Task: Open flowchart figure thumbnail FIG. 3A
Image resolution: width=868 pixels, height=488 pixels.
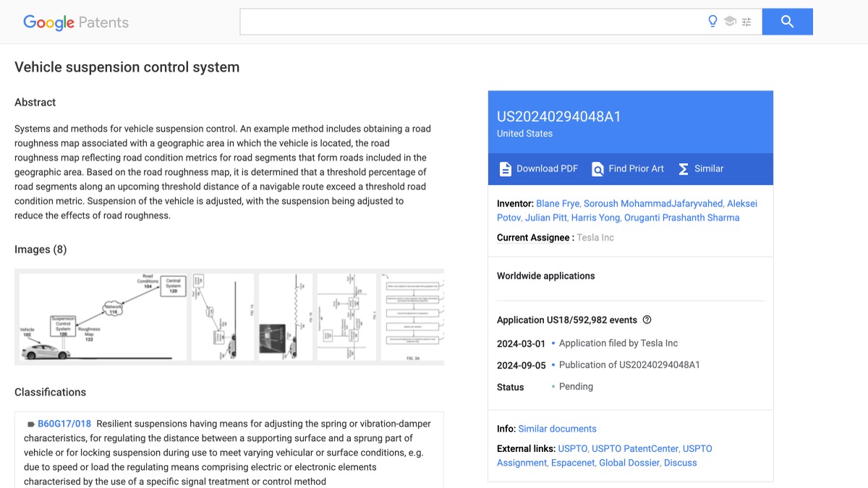Action: point(412,317)
